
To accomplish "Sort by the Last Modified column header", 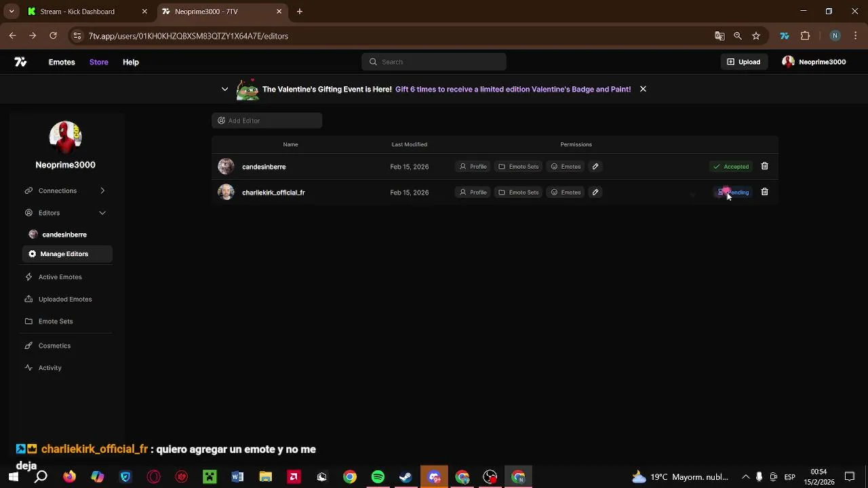I will [x=409, y=144].
